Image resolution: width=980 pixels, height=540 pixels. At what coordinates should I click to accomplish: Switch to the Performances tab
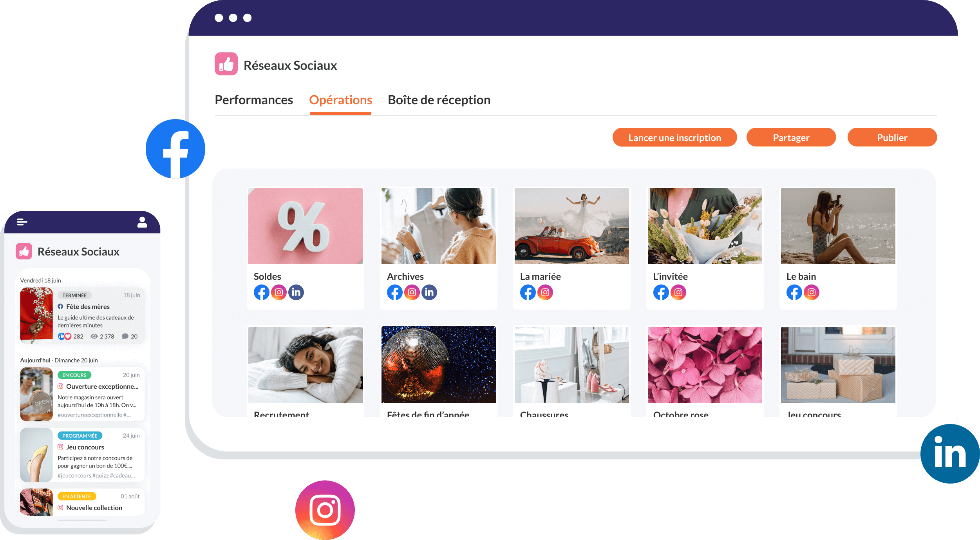255,100
